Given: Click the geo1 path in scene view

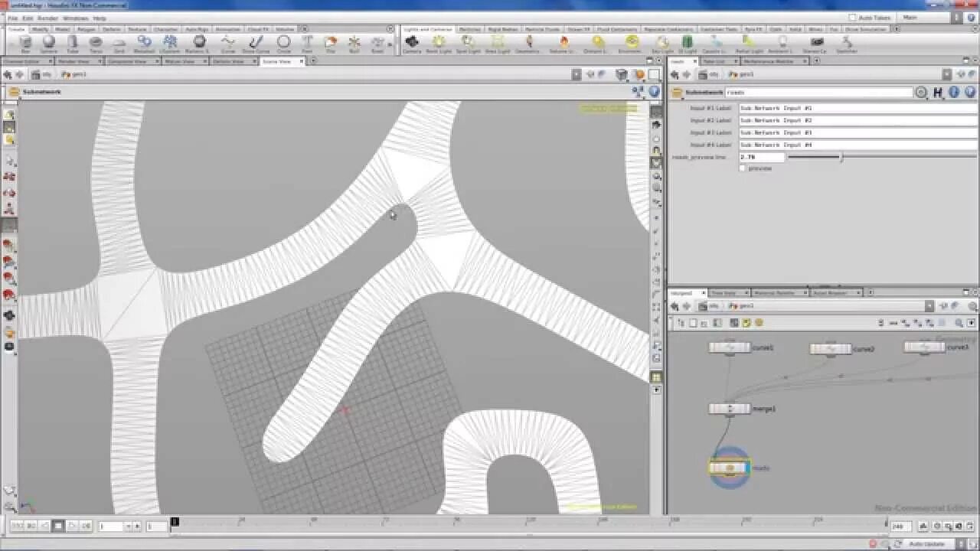Looking at the screenshot, I should coord(74,74).
